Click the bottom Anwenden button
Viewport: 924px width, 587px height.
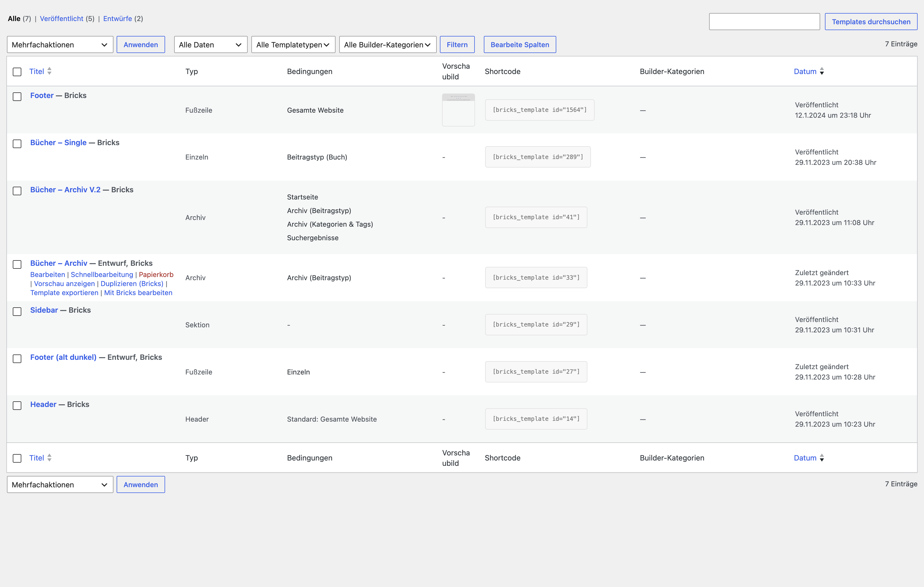[140, 484]
